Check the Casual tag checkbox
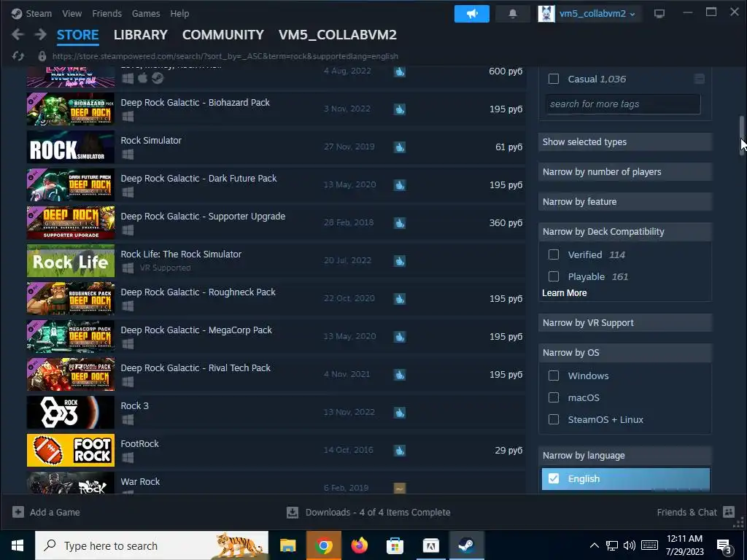 (554, 79)
